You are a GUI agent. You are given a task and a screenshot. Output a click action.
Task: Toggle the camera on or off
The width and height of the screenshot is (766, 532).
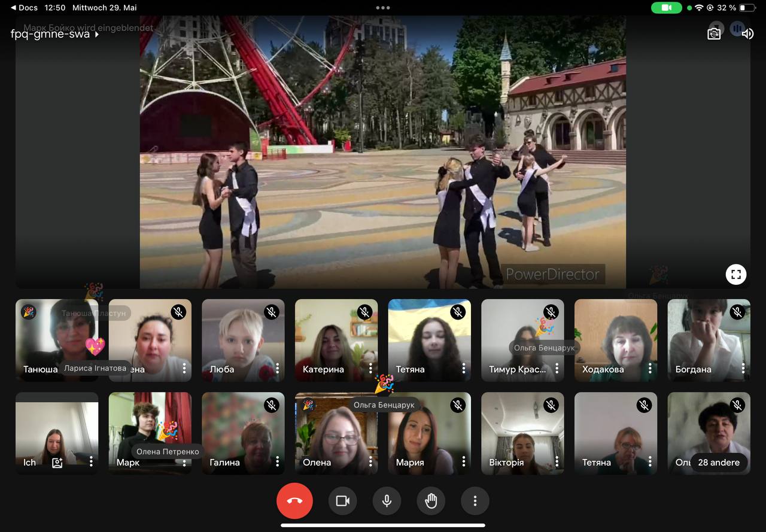tap(342, 501)
